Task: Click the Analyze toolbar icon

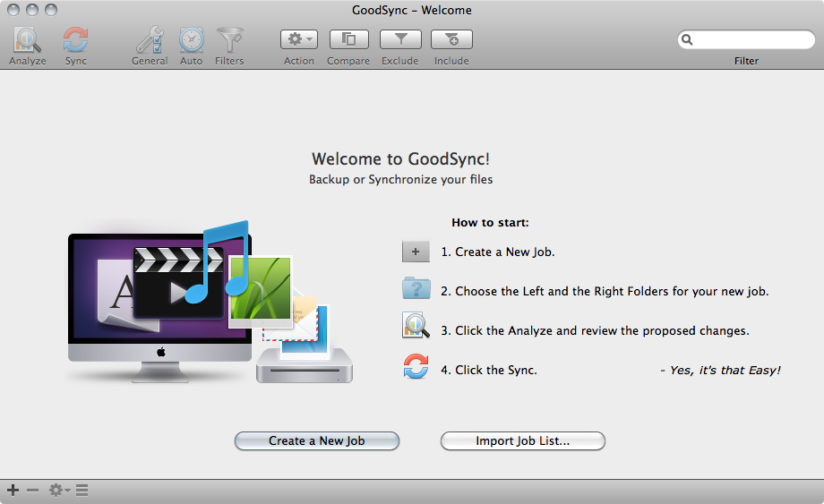Action: [28, 40]
